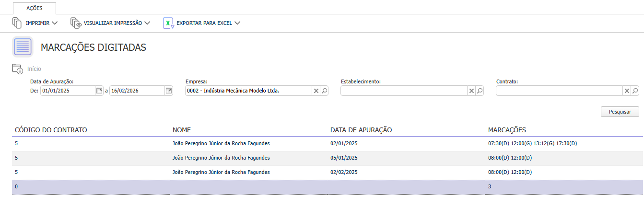Click the Exportar para Excel icon

click(168, 23)
